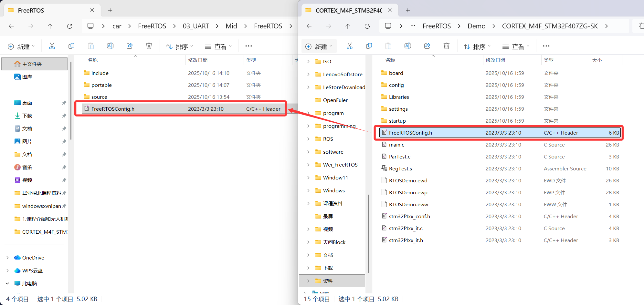Add new tab in left window

coord(110,10)
